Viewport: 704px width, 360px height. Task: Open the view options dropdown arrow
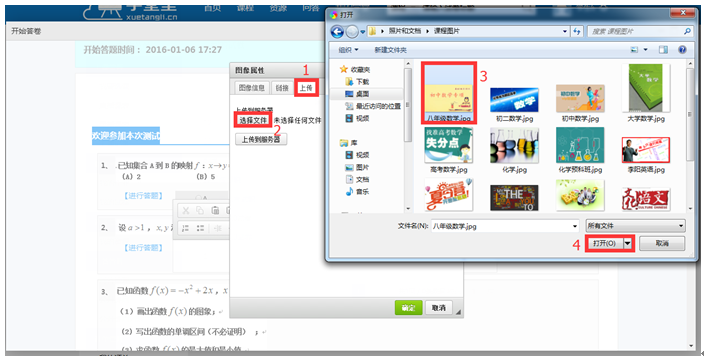[646, 50]
